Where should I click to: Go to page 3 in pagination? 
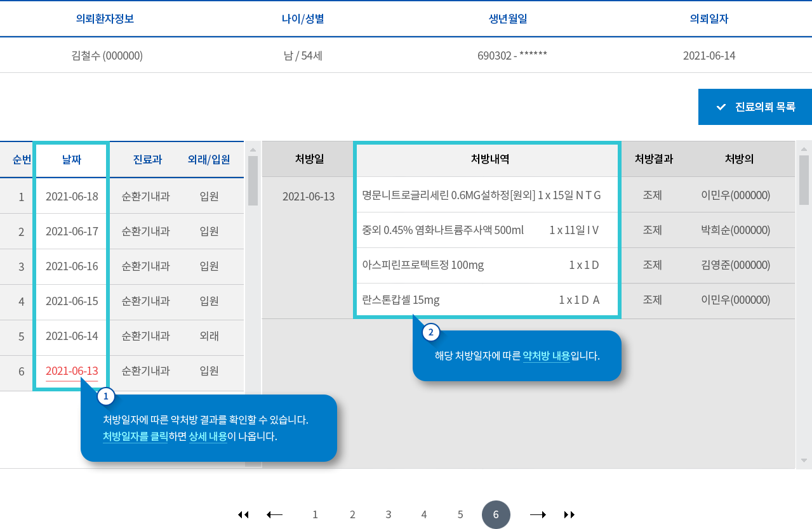coord(388,514)
